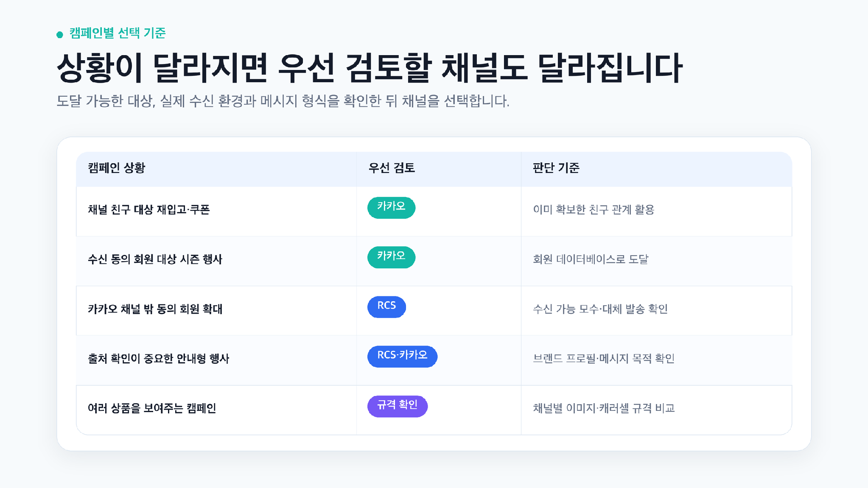Click the 채널별 이미지·캐러셀 규격 비교 text
The height and width of the screenshot is (488, 868).
pyautogui.click(x=604, y=408)
